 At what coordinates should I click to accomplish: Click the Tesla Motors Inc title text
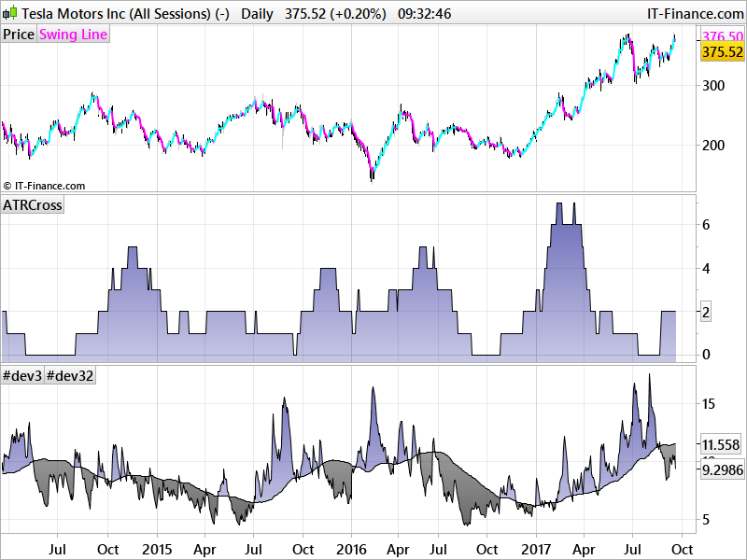point(125,13)
